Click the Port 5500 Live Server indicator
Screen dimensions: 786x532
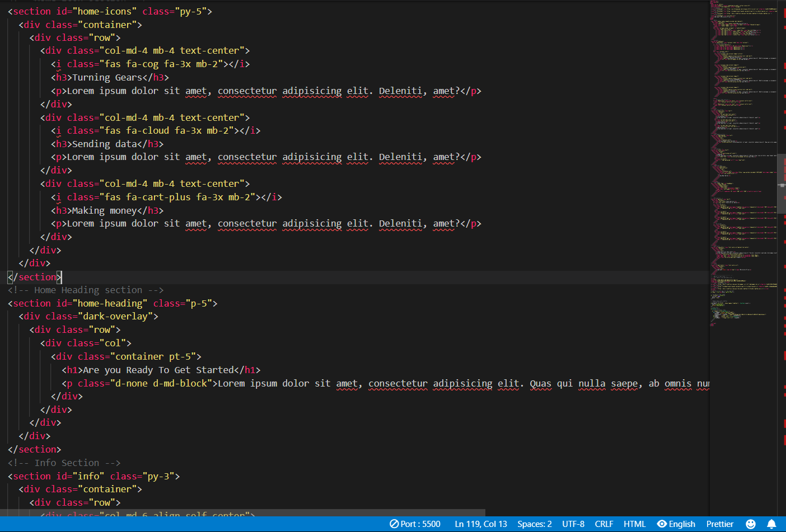point(415,524)
